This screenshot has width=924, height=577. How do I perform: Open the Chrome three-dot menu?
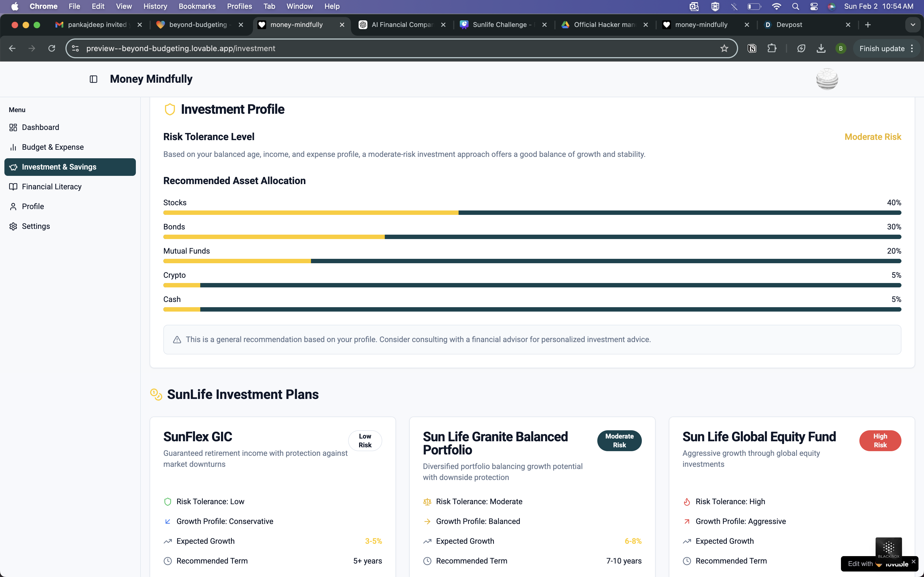click(912, 48)
